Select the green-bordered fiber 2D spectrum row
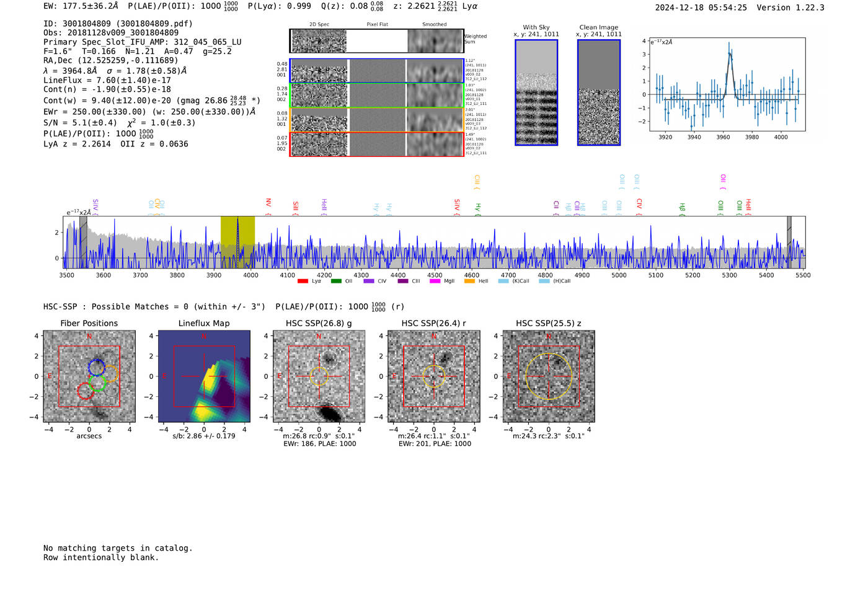This screenshot has height=591, width=868. tap(376, 96)
